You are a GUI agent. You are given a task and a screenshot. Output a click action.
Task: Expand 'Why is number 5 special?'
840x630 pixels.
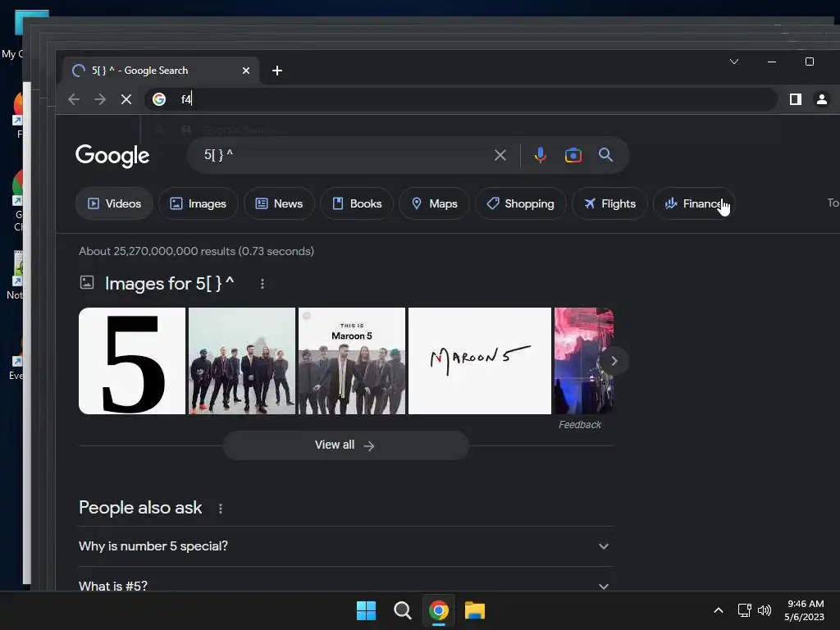click(345, 546)
